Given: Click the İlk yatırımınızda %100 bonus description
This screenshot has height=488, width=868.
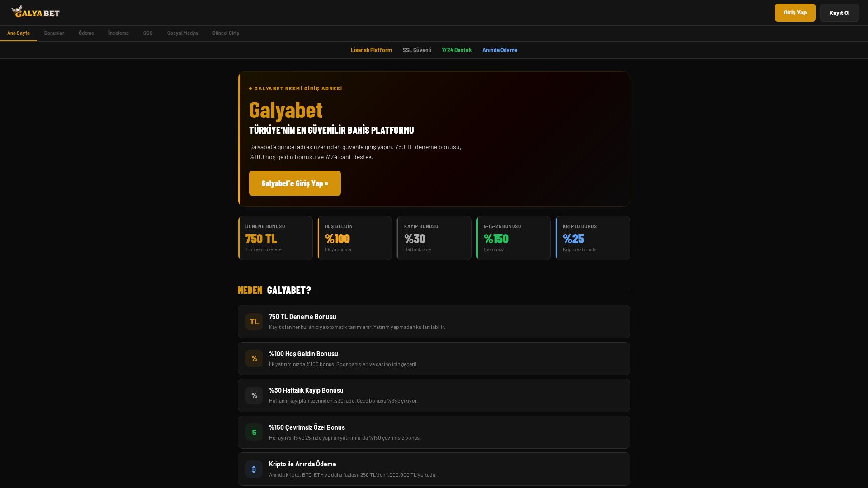Looking at the screenshot, I should (x=343, y=364).
